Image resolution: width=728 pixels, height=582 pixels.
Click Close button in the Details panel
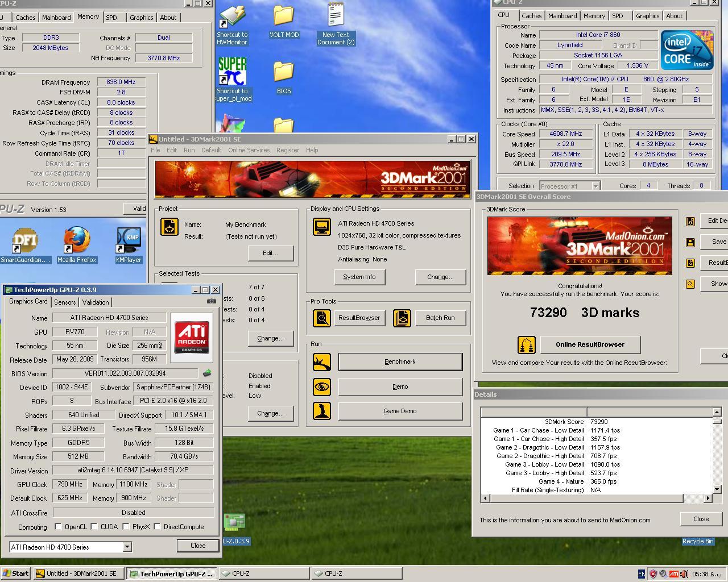[701, 519]
